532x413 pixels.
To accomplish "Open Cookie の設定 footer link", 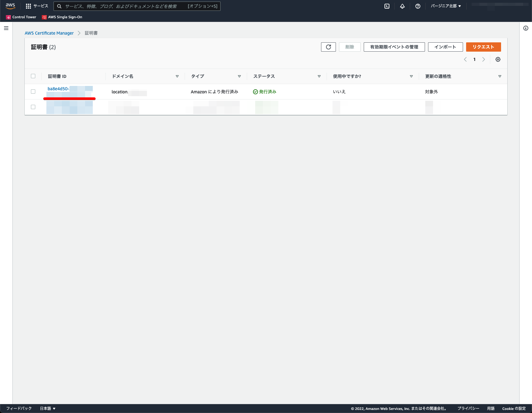I will tap(514, 408).
